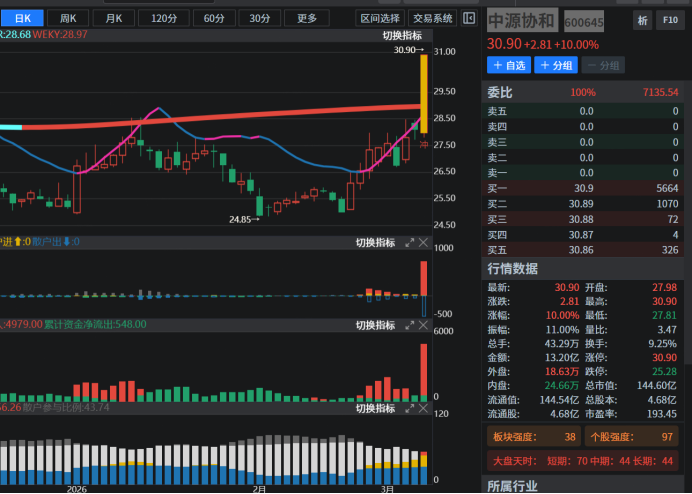
Task: Select the 月K monthly chart tab
Action: pos(115,18)
